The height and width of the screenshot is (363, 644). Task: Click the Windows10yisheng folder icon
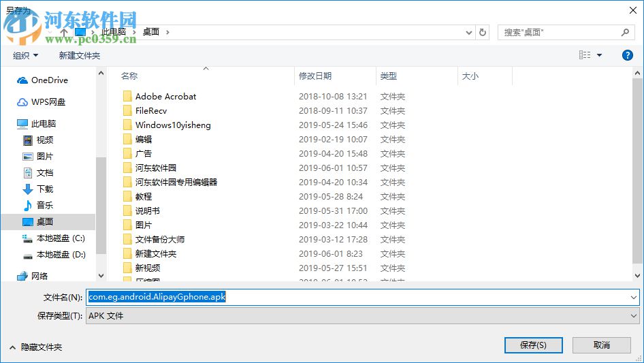pos(128,125)
